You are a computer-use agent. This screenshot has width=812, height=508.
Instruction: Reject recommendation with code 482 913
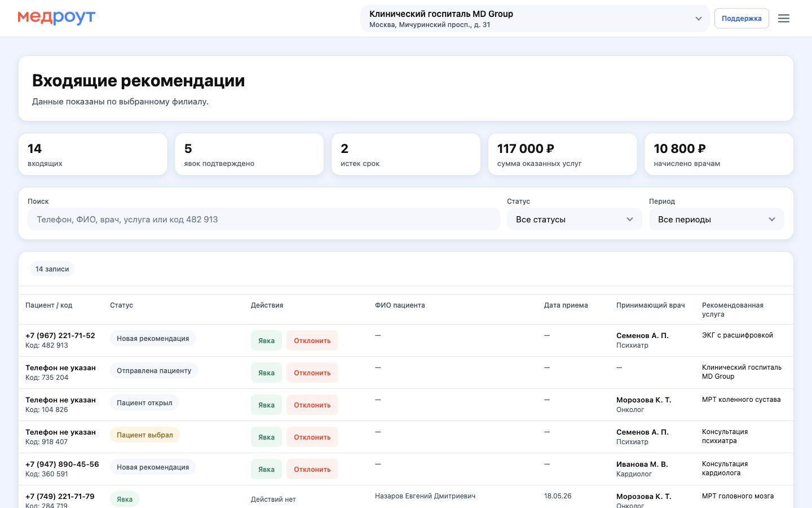click(x=312, y=340)
